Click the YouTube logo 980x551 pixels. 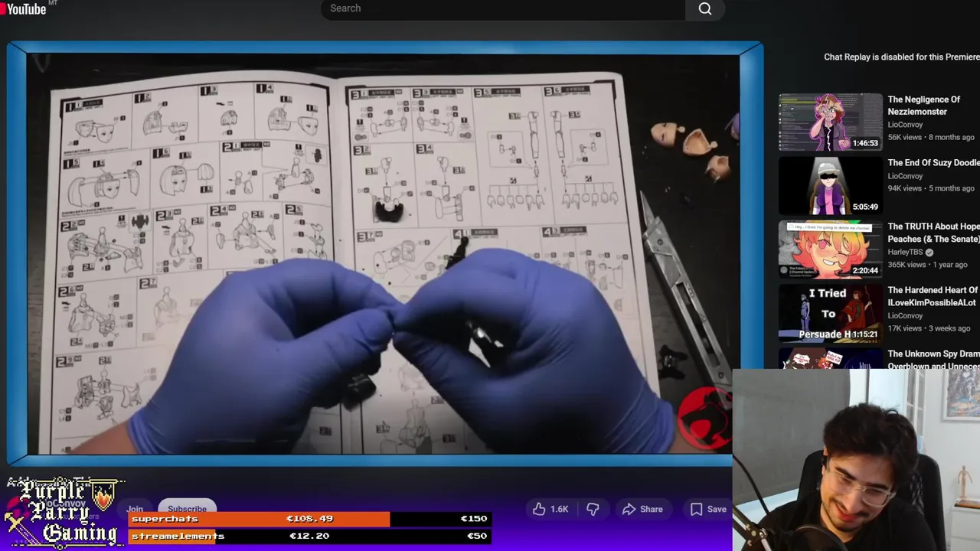point(23,8)
